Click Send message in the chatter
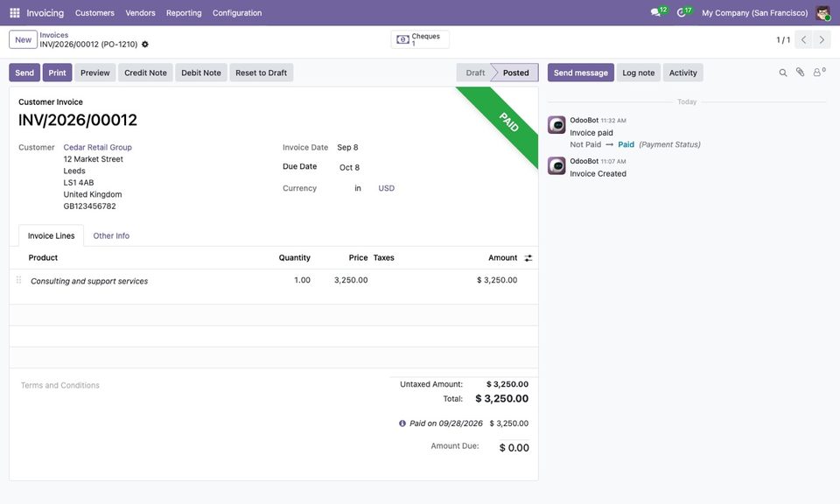This screenshot has height=504, width=840. [x=581, y=73]
